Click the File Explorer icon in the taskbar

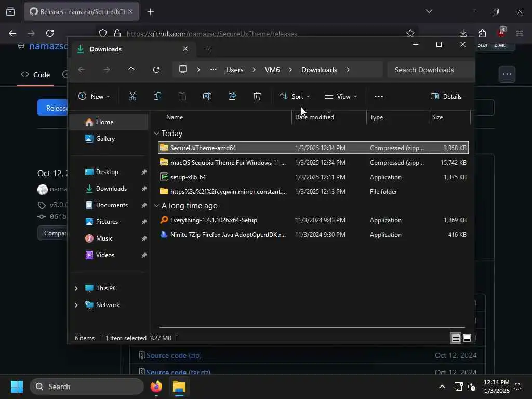coord(179,387)
